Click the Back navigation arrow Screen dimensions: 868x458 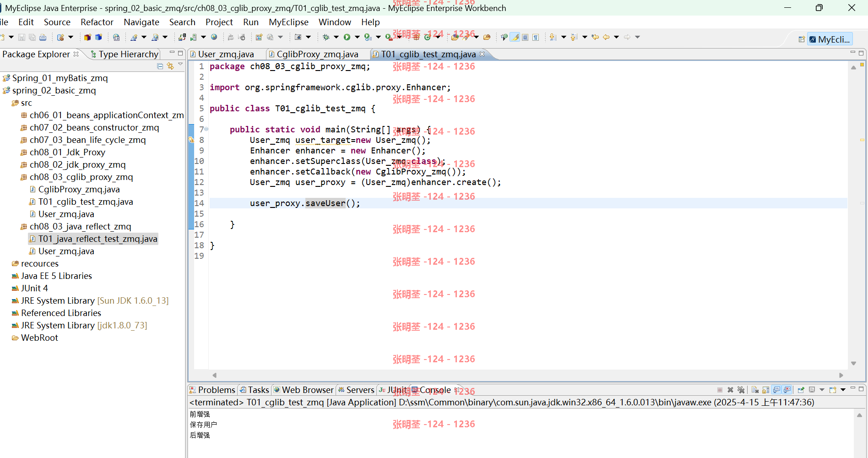click(606, 37)
